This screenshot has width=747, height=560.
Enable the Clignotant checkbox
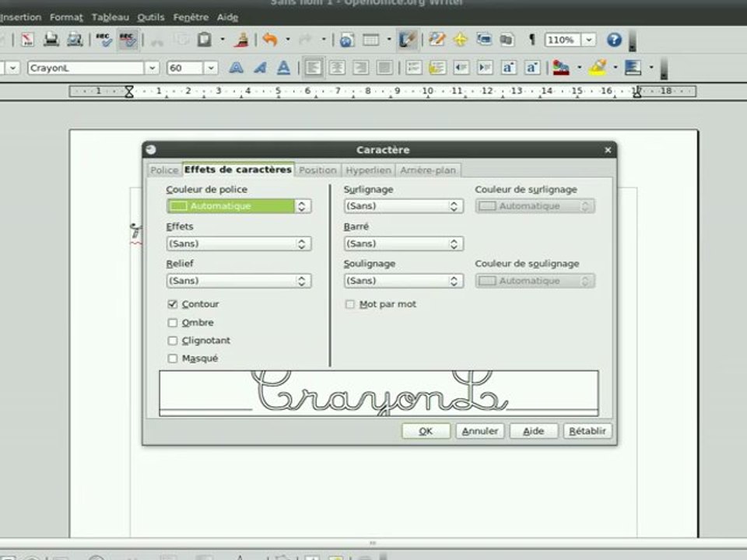click(173, 341)
